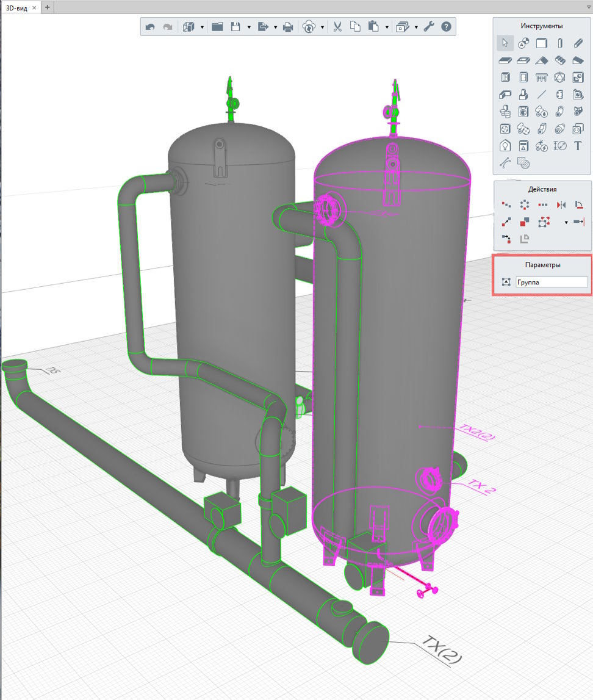
Task: Pick the Window tool icon
Action: 505,78
